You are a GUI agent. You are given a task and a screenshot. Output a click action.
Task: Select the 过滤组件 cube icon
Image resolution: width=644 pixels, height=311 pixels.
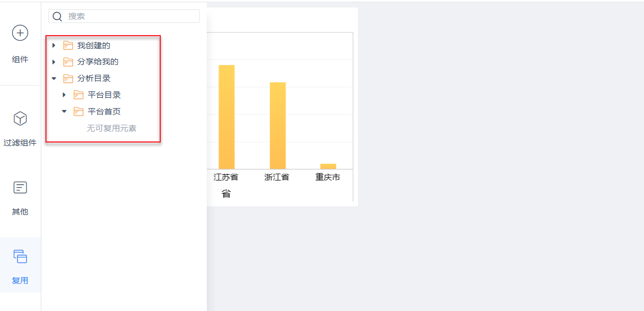point(20,119)
